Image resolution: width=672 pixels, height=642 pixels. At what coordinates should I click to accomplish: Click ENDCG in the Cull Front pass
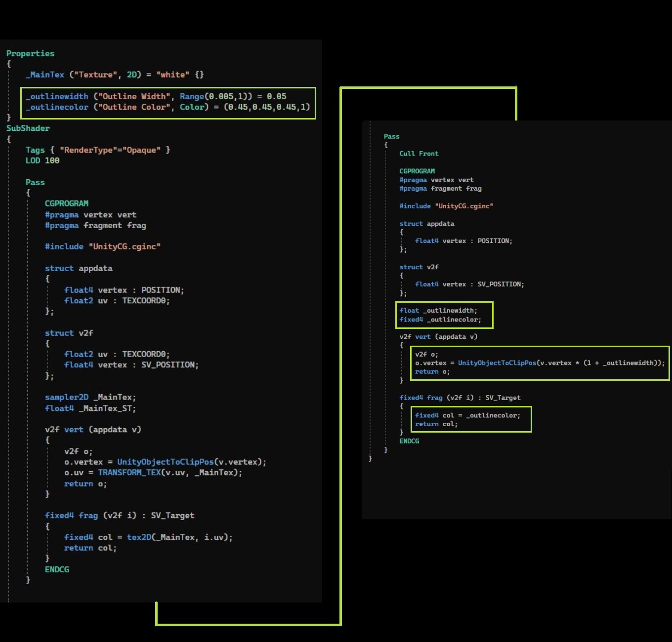click(x=409, y=441)
